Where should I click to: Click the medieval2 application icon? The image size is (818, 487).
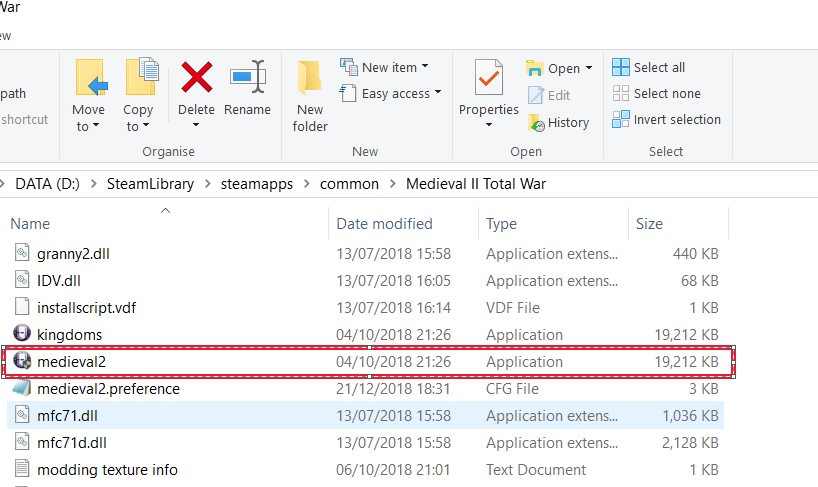[x=22, y=360]
